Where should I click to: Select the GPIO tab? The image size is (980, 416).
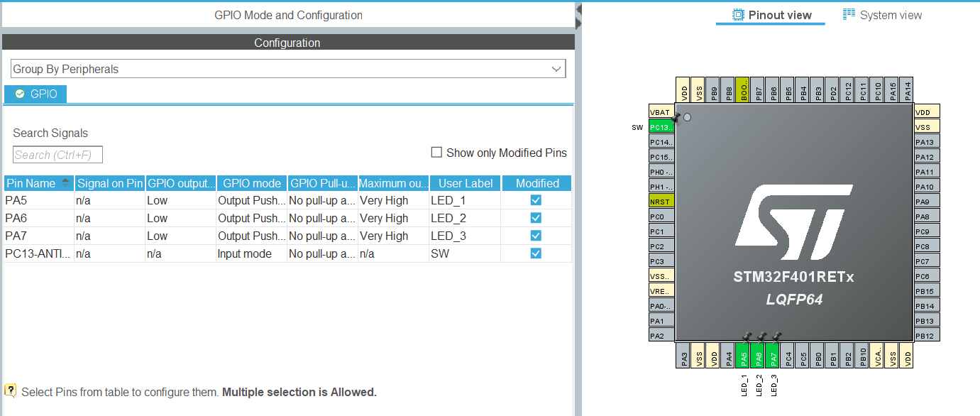[x=35, y=94]
